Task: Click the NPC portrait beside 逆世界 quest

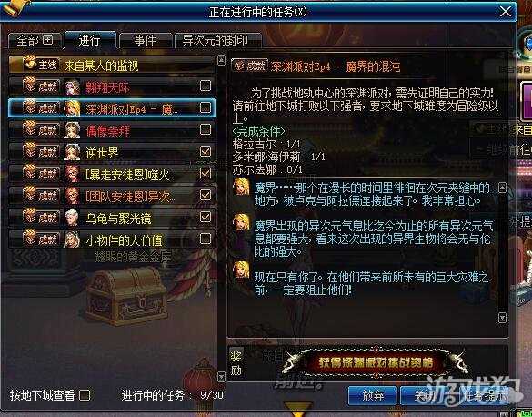Action: (x=72, y=152)
